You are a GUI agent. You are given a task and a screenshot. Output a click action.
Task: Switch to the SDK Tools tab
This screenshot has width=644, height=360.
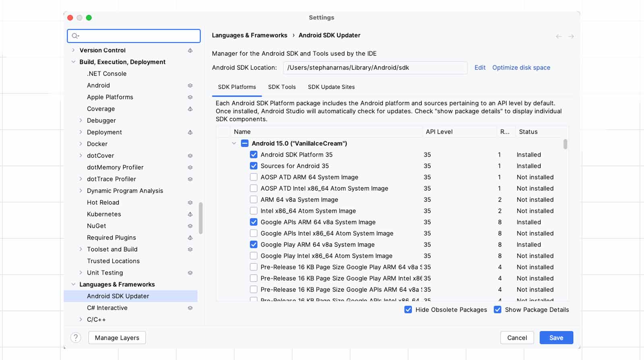point(282,87)
